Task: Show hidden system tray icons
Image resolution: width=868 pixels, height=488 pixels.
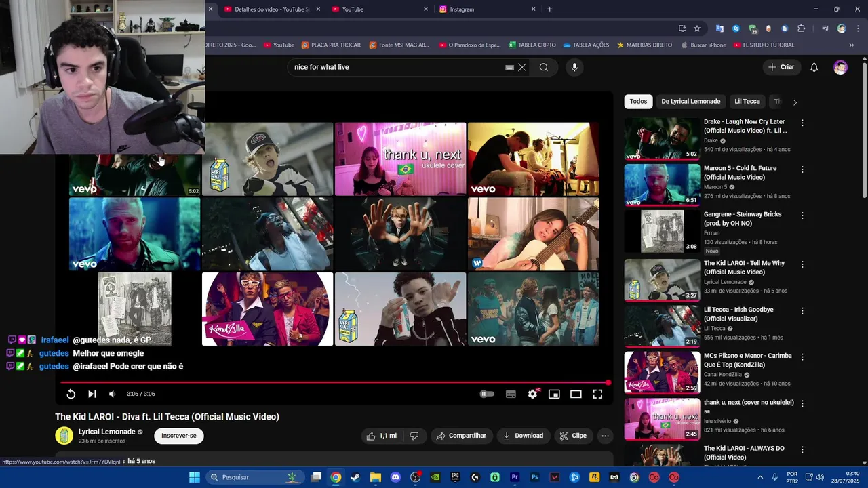Action: 759,477
